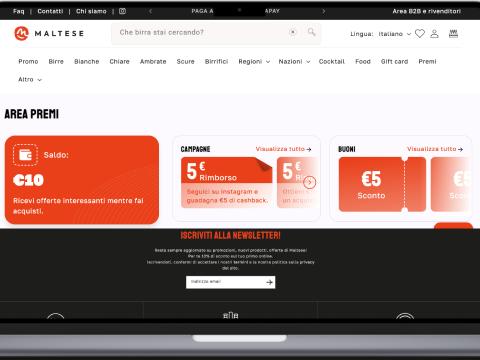This screenshot has width=480, height=360.
Task: Open the wishlist heart icon
Action: click(420, 34)
